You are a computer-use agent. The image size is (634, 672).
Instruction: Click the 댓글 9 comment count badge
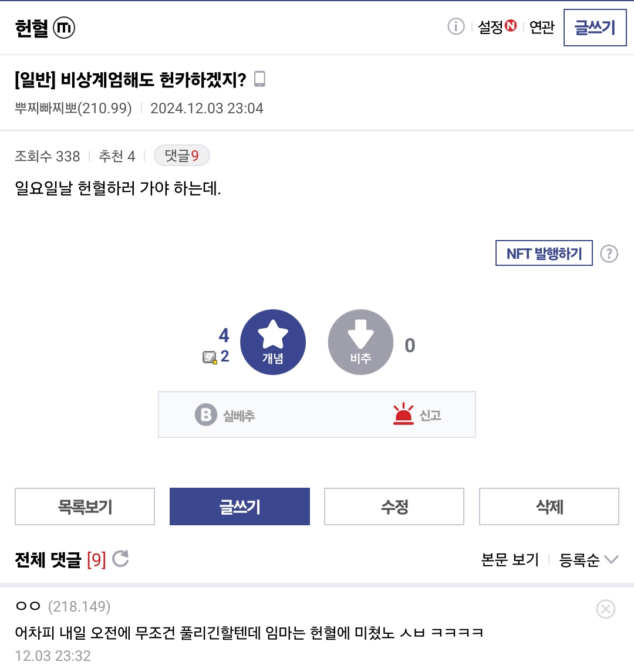181,156
